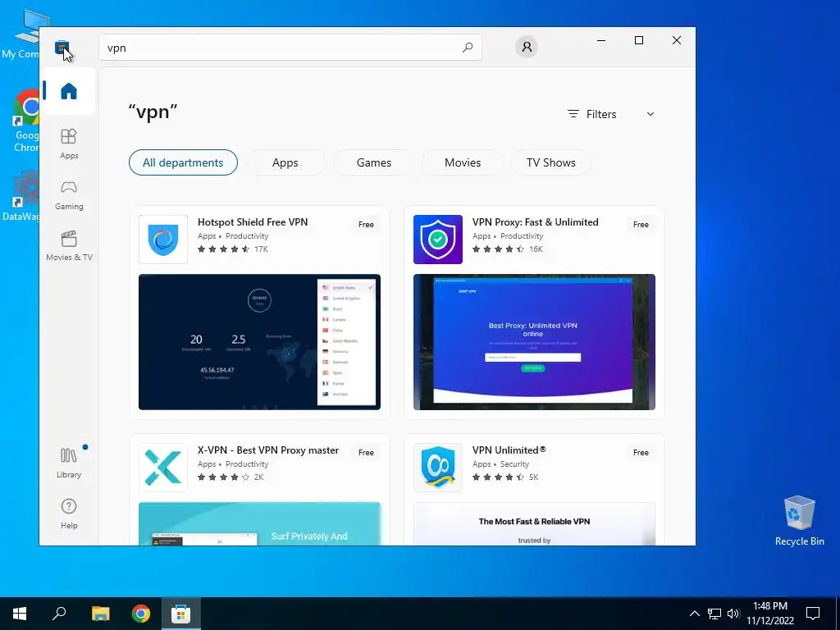The height and width of the screenshot is (630, 840).
Task: Select the TV Shows filter tab
Action: point(550,162)
